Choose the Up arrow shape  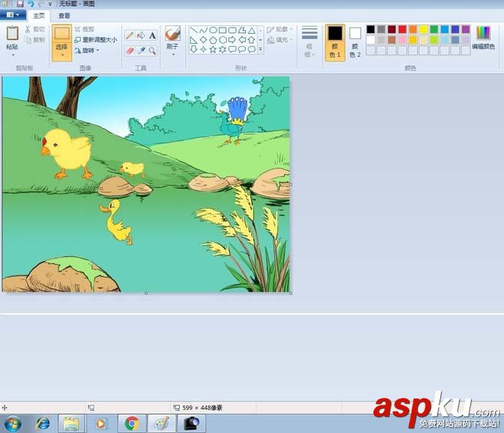pos(252,40)
